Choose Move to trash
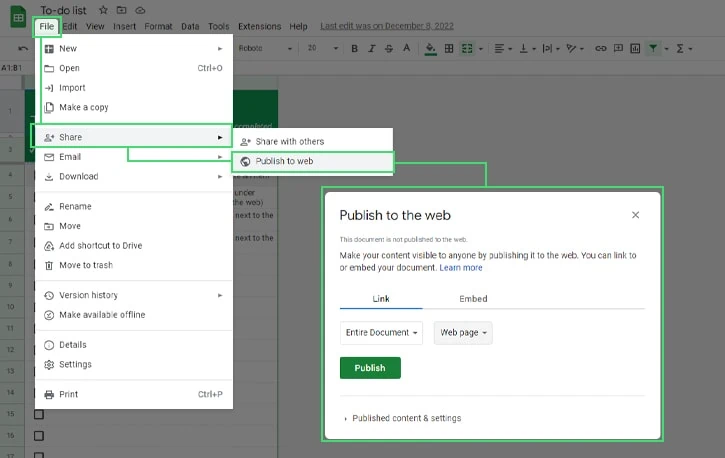This screenshot has width=725, height=458. 134,265
